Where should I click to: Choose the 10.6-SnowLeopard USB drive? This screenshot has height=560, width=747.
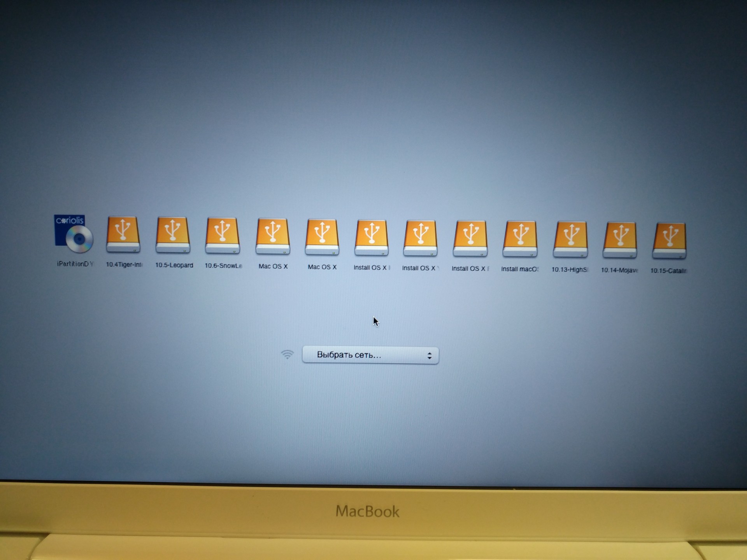(223, 236)
